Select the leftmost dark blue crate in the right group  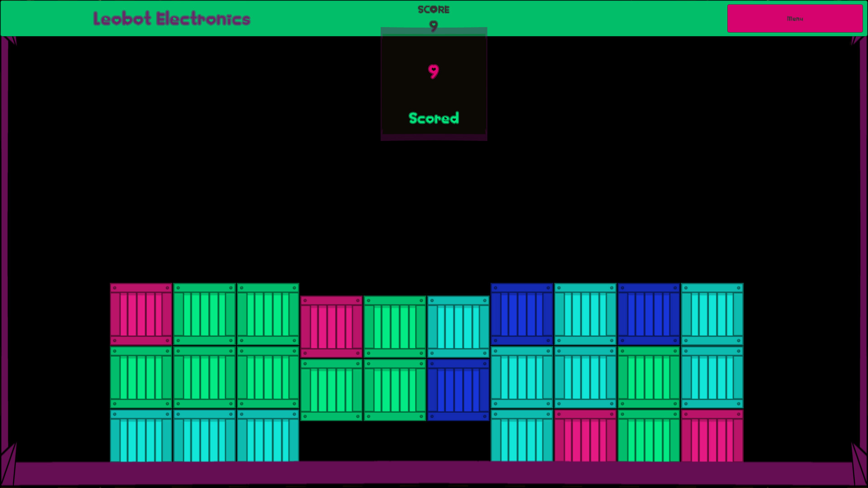click(521, 313)
